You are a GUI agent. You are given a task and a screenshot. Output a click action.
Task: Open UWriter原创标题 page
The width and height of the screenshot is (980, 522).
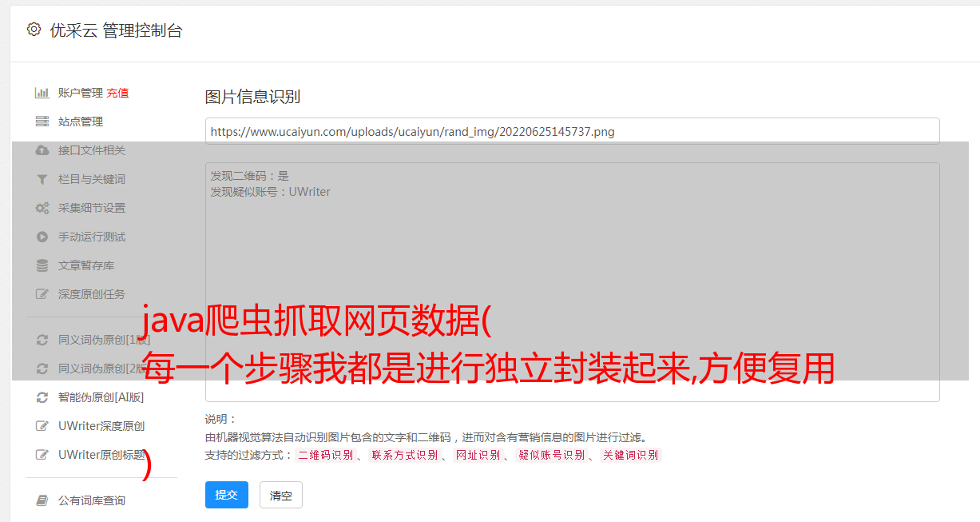click(x=101, y=455)
